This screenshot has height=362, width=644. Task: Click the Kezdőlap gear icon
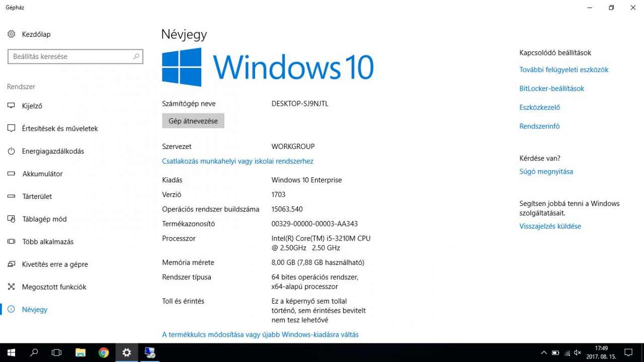12,34
